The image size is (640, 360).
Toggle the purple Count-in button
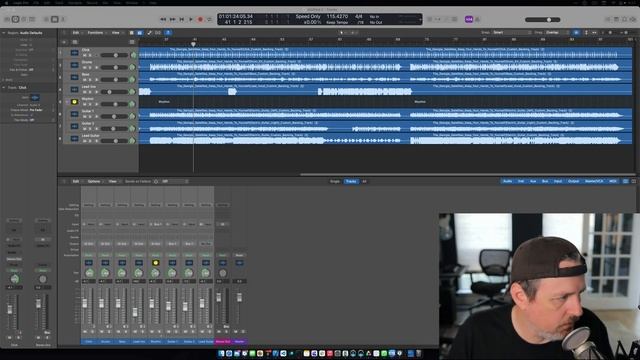click(469, 19)
